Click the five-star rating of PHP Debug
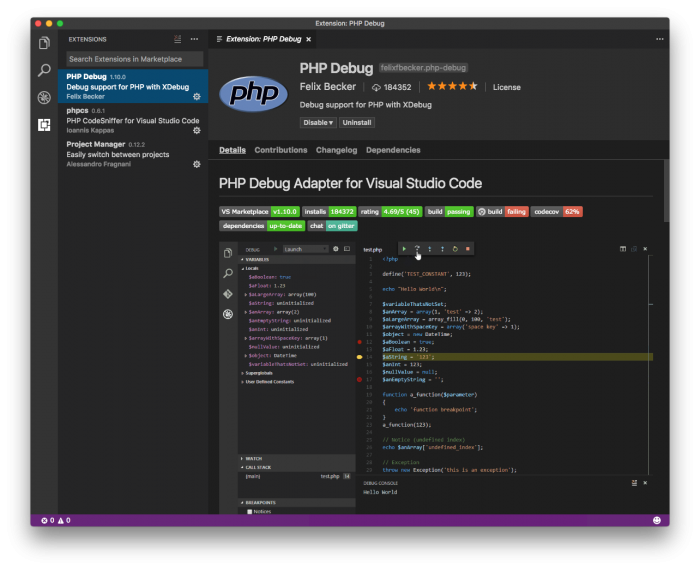The width and height of the screenshot is (700, 570). (452, 86)
